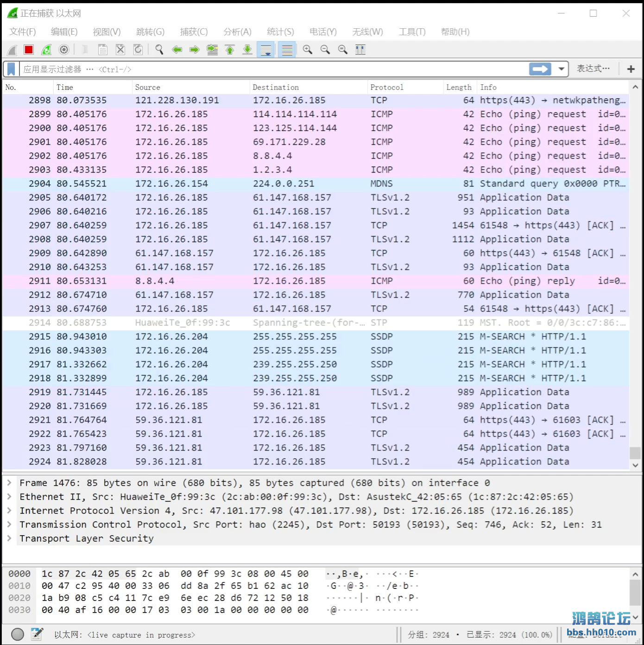Expand Transmission Control Protocol row

point(9,524)
